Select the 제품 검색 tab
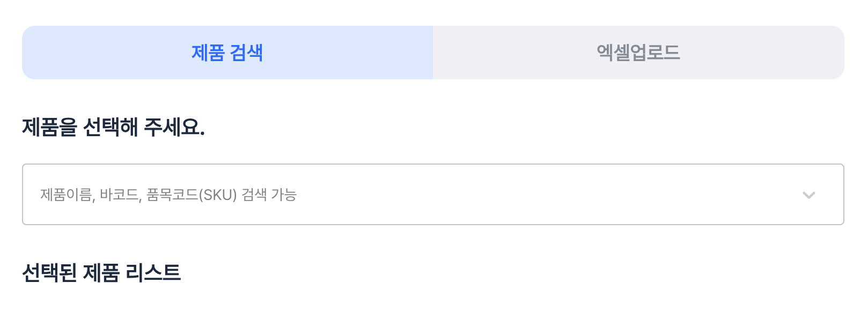868x312 pixels. [227, 53]
